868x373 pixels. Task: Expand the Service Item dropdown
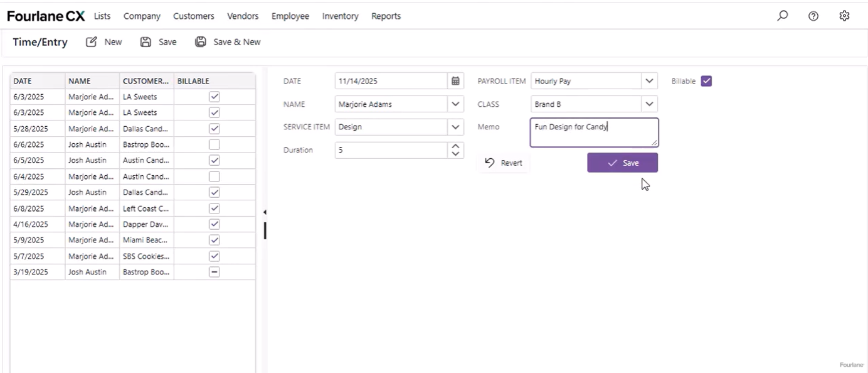(455, 127)
